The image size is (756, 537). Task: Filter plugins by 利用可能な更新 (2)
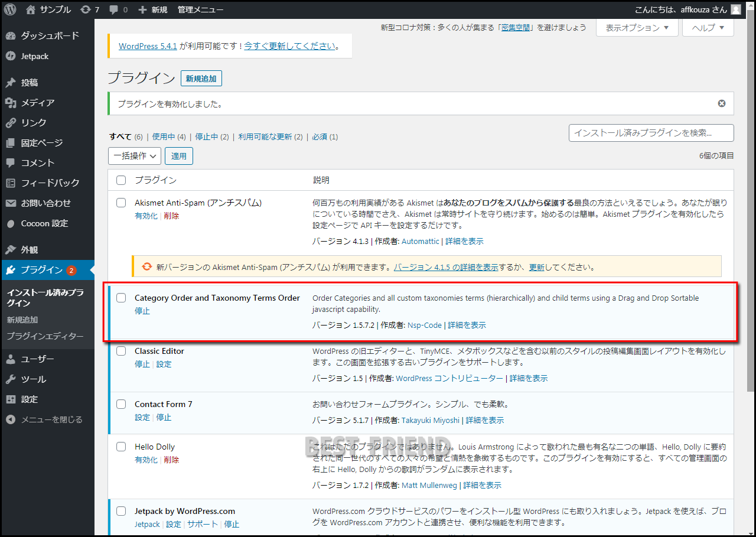(271, 136)
